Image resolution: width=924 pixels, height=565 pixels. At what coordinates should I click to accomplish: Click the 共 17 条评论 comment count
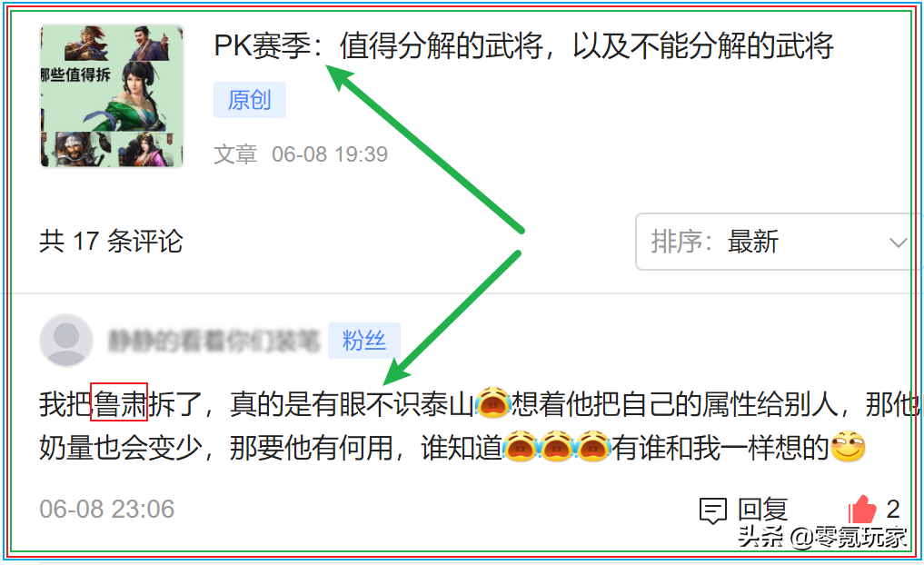pos(111,242)
